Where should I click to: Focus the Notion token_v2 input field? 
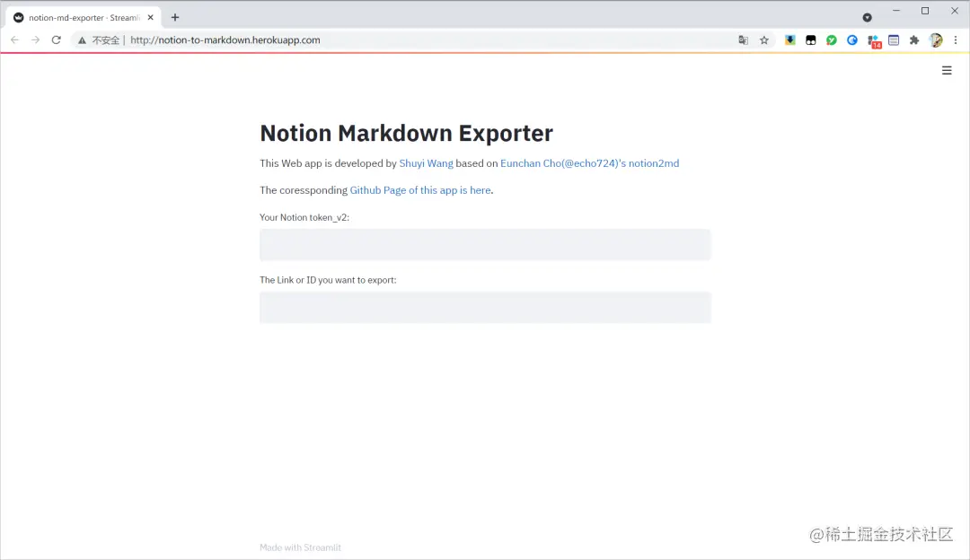pyautogui.click(x=485, y=245)
